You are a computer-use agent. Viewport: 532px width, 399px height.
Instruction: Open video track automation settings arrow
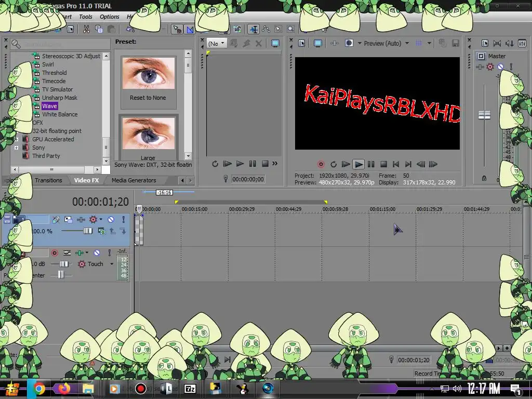[101, 220]
